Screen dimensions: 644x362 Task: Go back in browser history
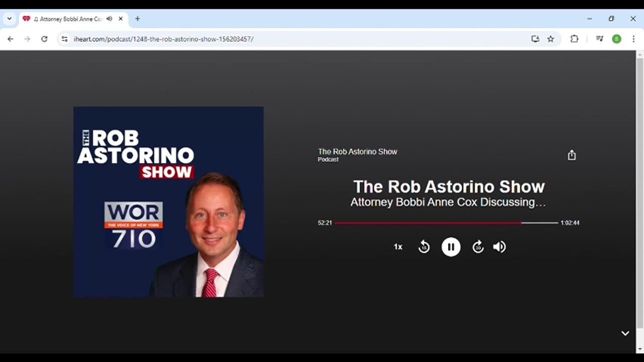pos(11,39)
